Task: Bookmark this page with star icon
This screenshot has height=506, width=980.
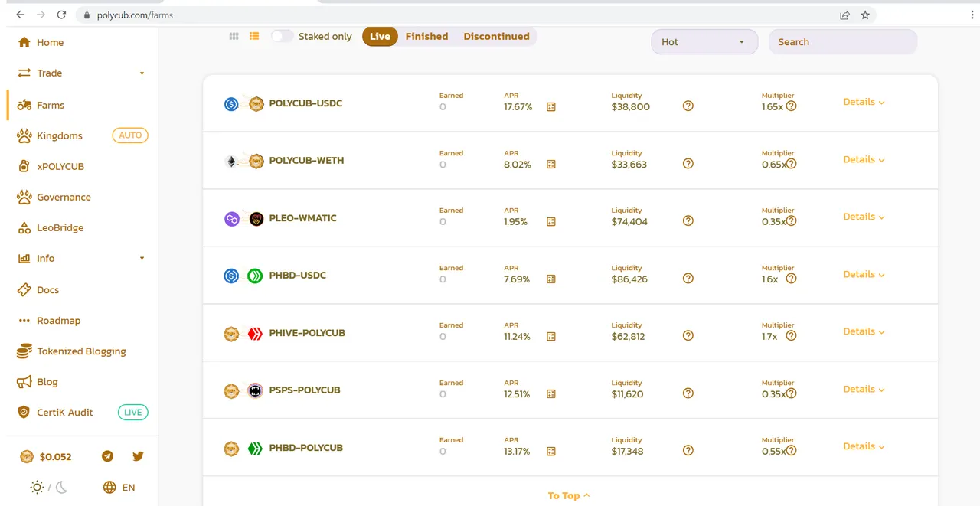Action: click(865, 15)
